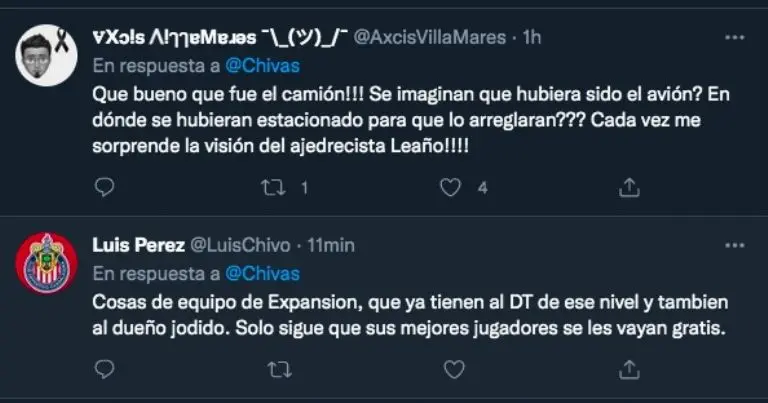Screen dimensions: 768x403
Task: Open the @AxcisVillaMares handle
Action: click(430, 37)
